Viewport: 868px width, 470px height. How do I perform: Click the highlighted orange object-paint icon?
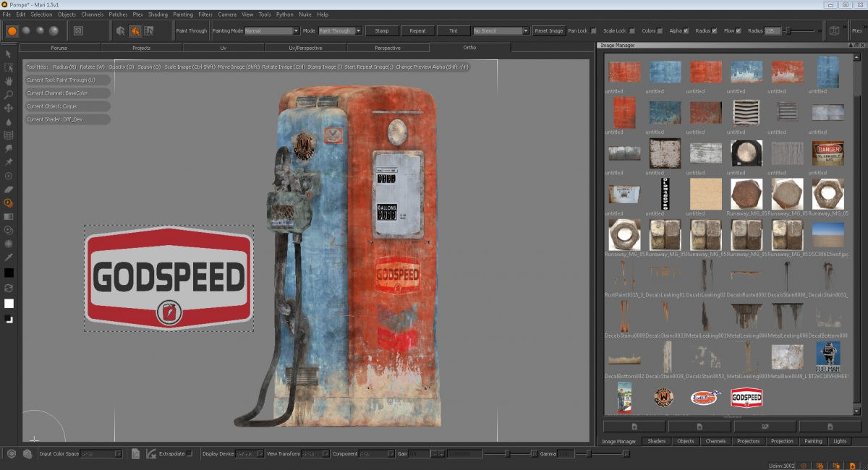click(135, 31)
